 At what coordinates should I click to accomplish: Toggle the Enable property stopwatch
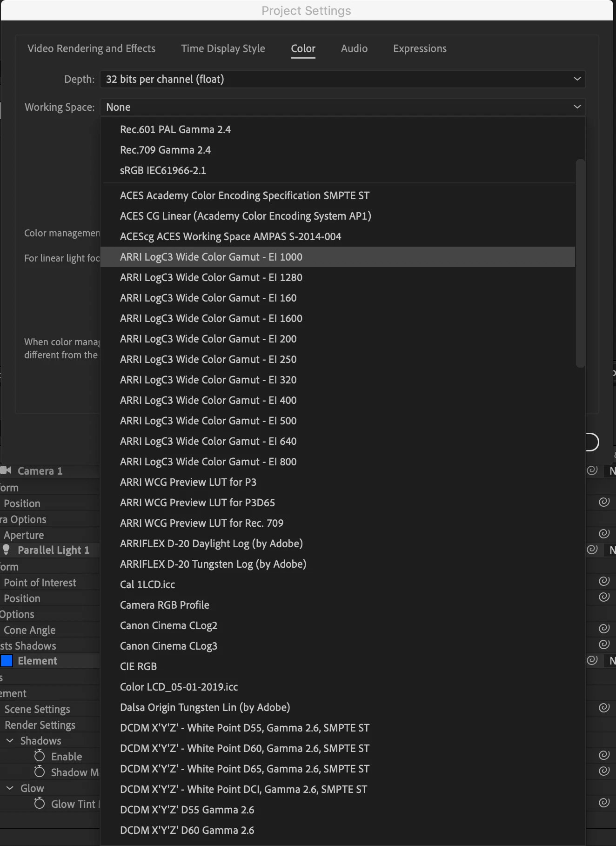pyautogui.click(x=40, y=756)
